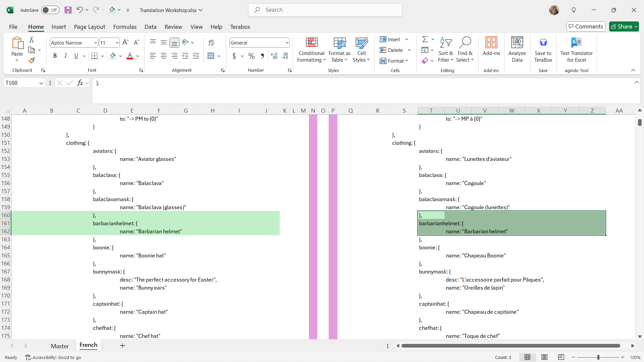This screenshot has height=362, width=644.
Task: Expand the number format General dropdown
Action: click(x=287, y=43)
